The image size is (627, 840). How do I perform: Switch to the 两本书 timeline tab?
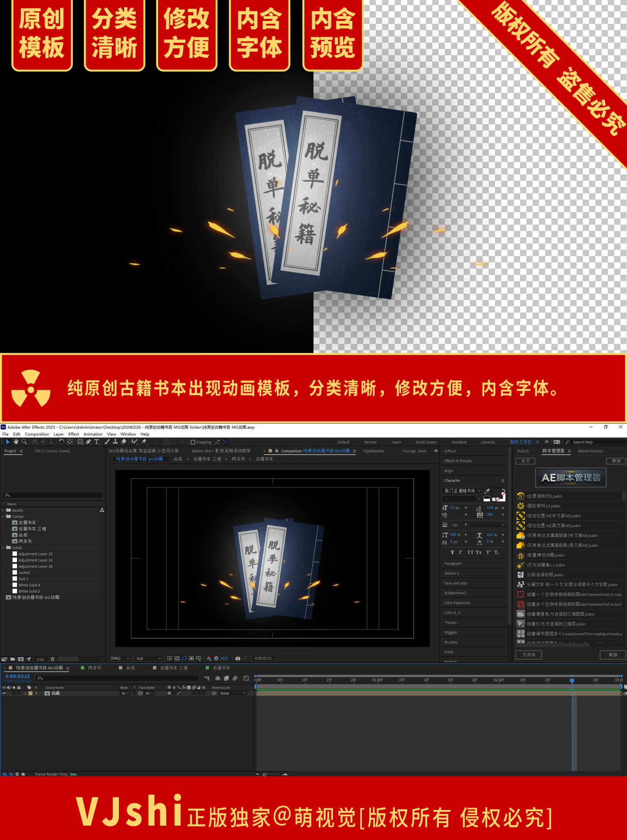94,668
